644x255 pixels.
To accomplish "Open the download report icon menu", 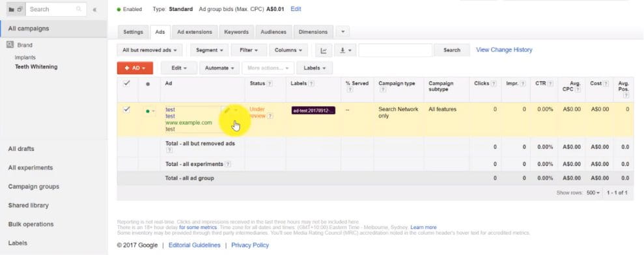I will point(345,50).
